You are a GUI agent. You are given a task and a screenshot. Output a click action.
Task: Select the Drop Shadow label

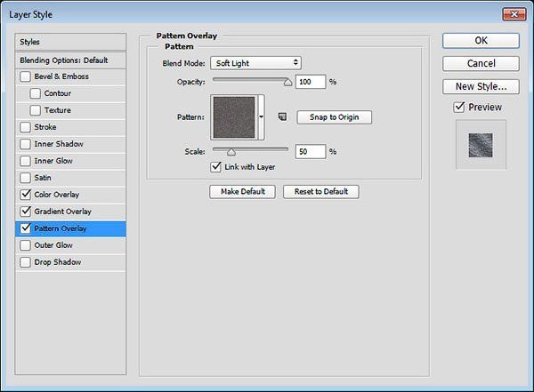pos(58,262)
